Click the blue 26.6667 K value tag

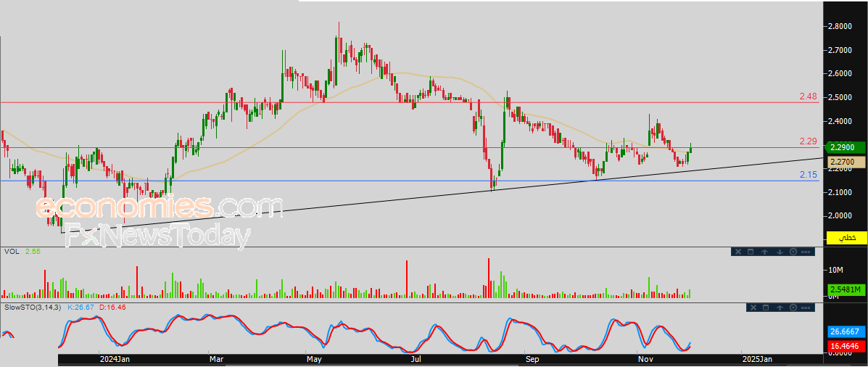[x=846, y=332]
